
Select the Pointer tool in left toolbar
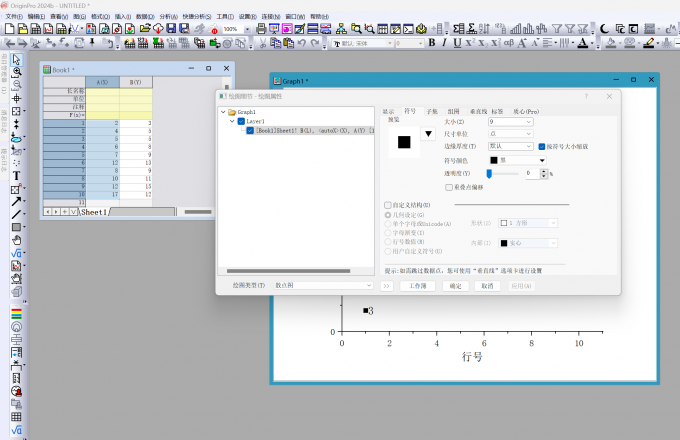coord(16,59)
